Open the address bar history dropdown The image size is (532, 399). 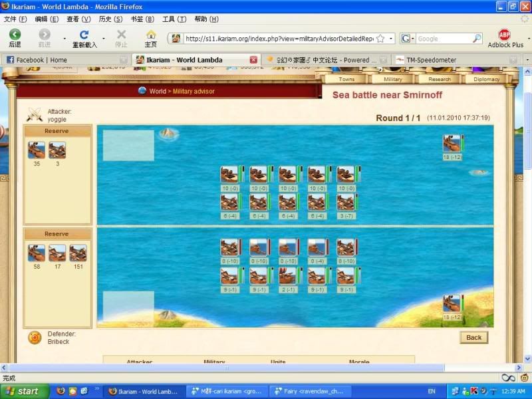click(x=391, y=39)
